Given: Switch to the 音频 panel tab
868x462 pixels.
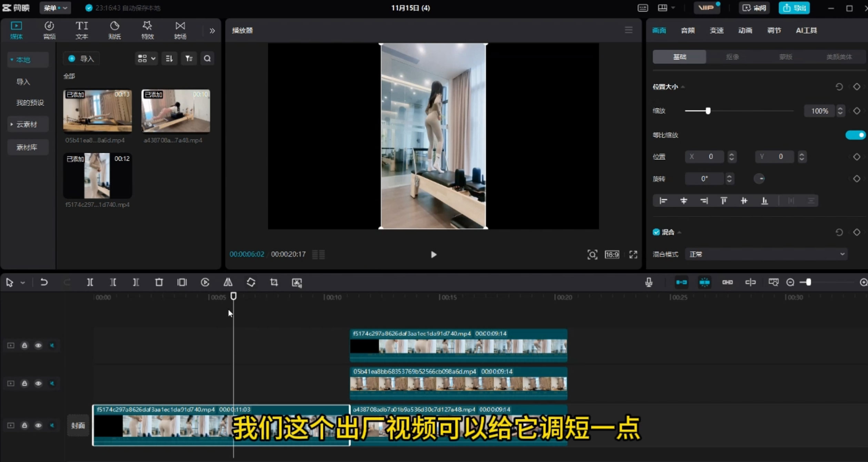Looking at the screenshot, I should click(687, 30).
